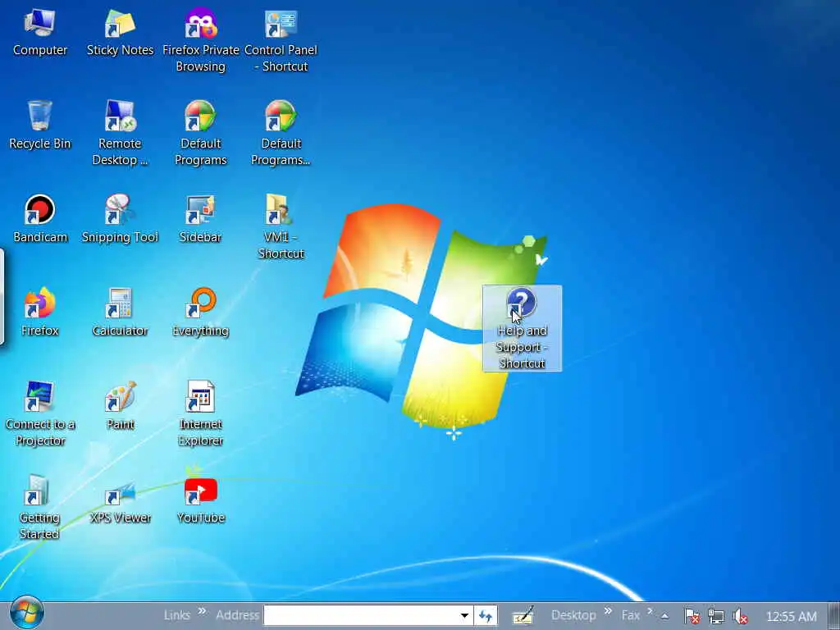The image size is (840, 630).
Task: Click the Fax toolbar item
Action: tap(631, 615)
